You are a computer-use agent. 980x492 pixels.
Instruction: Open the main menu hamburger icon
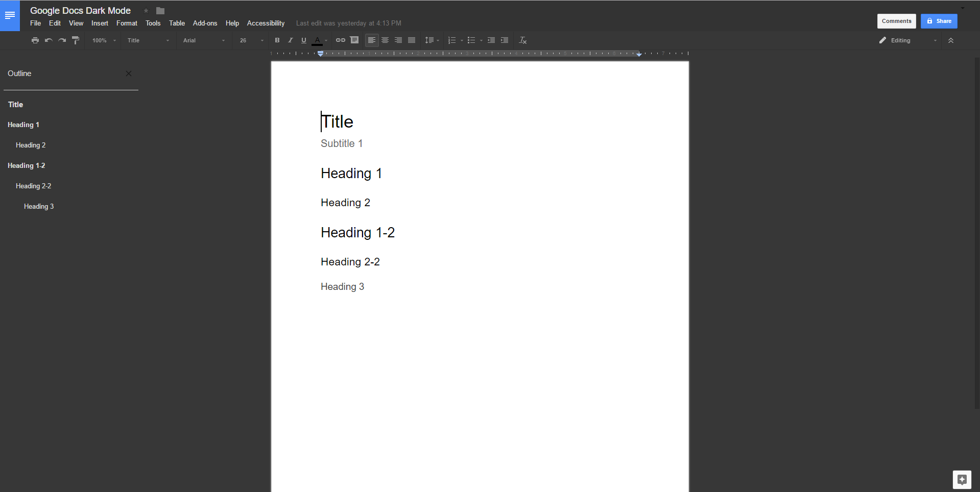click(x=9, y=15)
